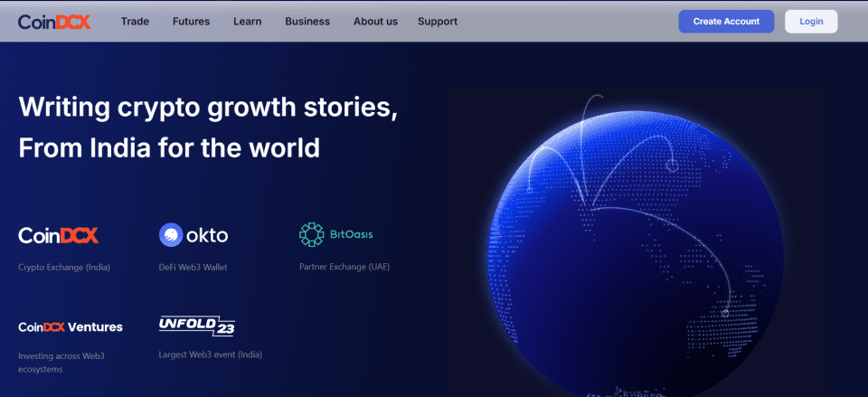Open the Trade menu
This screenshot has height=397, width=868.
135,22
